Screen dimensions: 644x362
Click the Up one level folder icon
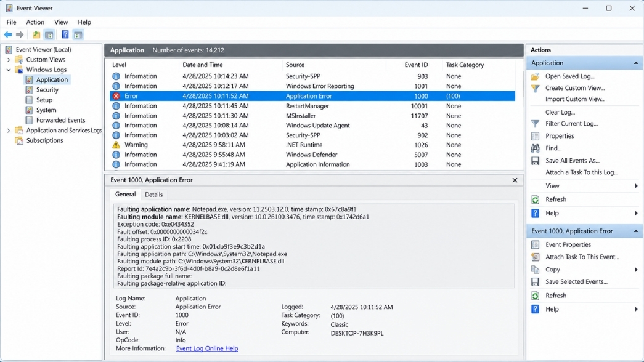36,35
